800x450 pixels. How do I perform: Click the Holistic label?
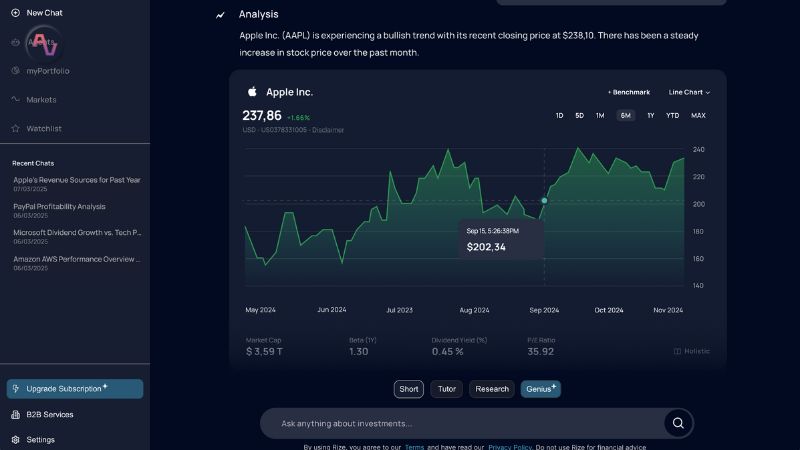[x=696, y=351]
